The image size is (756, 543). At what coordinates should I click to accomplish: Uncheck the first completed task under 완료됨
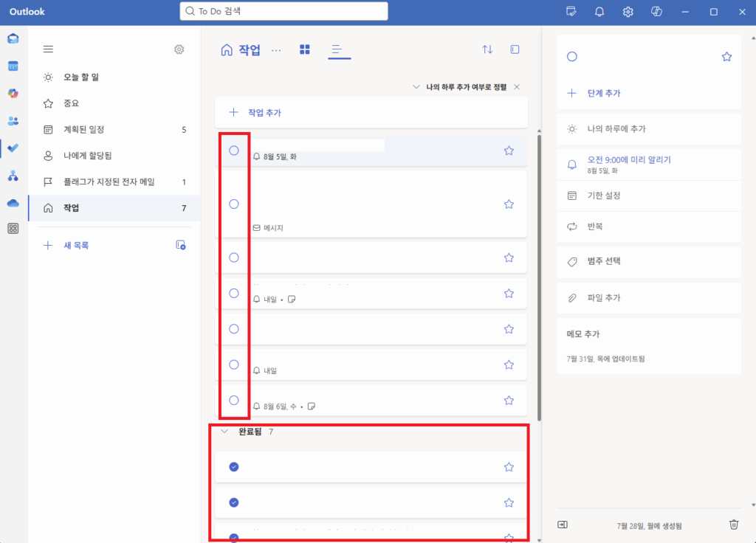(x=233, y=466)
